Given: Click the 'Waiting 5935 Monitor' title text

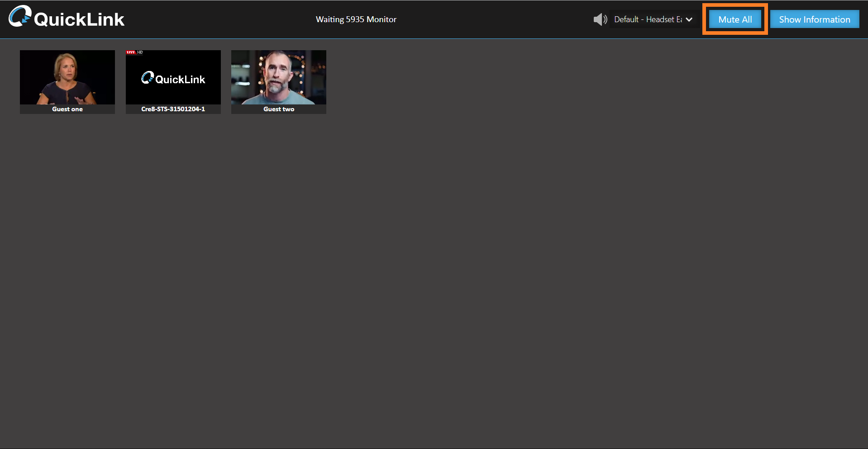Looking at the screenshot, I should [x=356, y=19].
